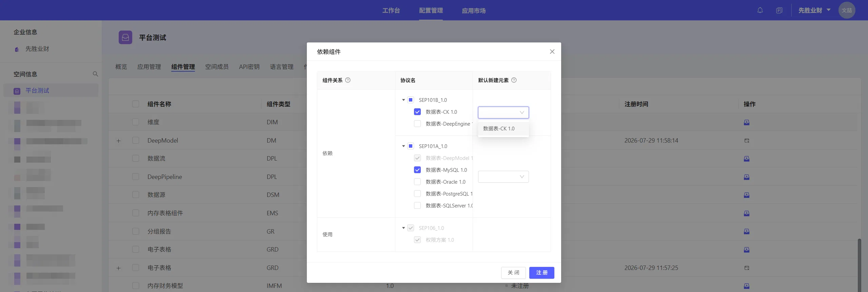Screen dimensions: 868x292
Task: Open the 先胜业财 account dropdown in the top bar
Action: 814,10
